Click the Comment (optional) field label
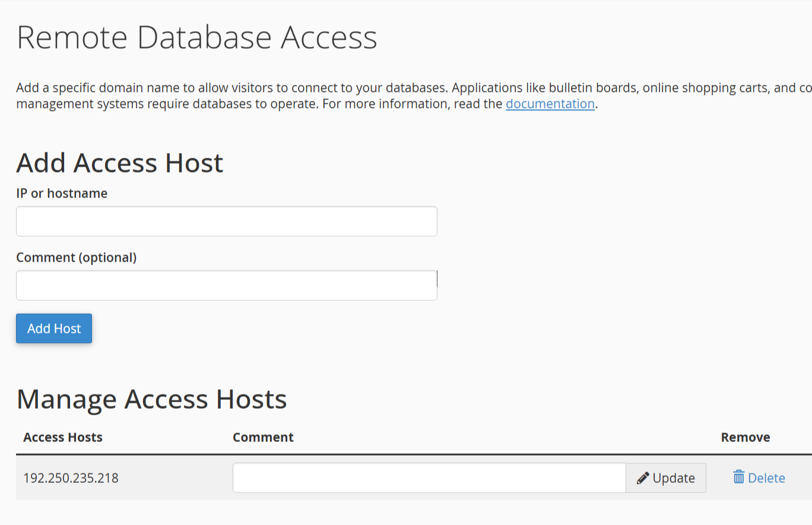This screenshot has width=812, height=525. coord(77,257)
